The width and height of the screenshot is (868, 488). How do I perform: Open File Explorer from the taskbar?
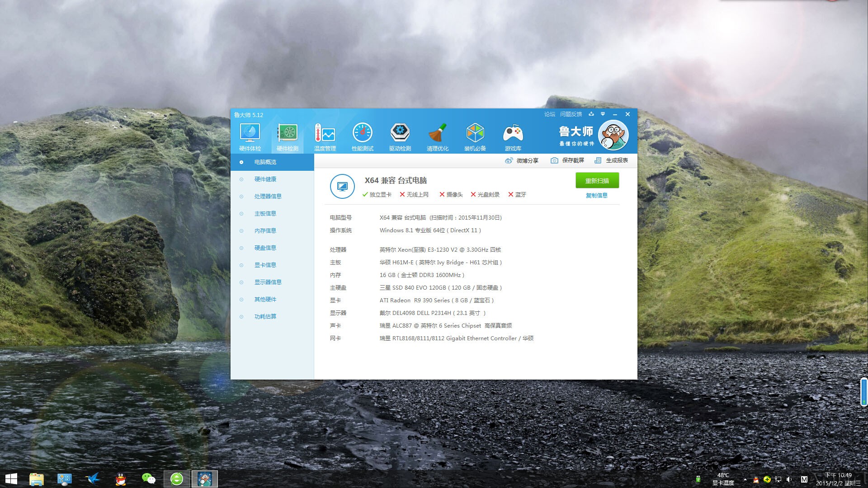37,479
